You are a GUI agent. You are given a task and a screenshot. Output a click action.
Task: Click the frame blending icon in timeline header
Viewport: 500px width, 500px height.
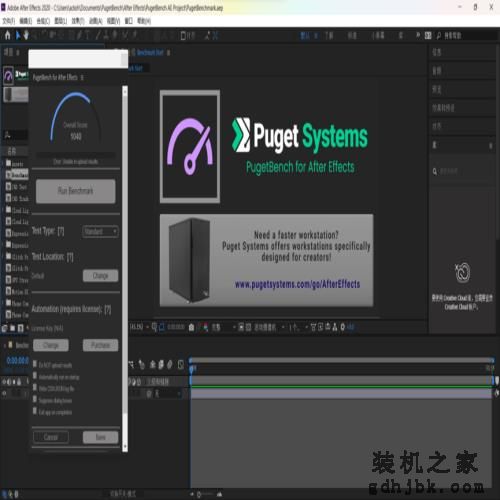coord(161,365)
